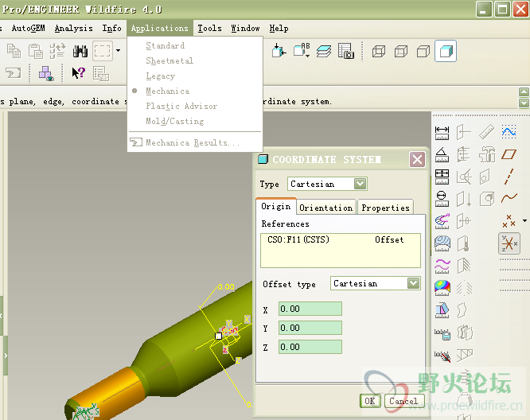The width and height of the screenshot is (530, 420).
Task: Click the saved analysis floppy icon
Action: coord(442,333)
